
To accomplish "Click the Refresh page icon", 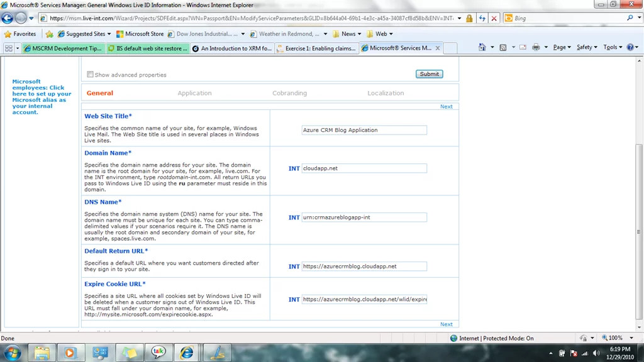I will (x=482, y=18).
